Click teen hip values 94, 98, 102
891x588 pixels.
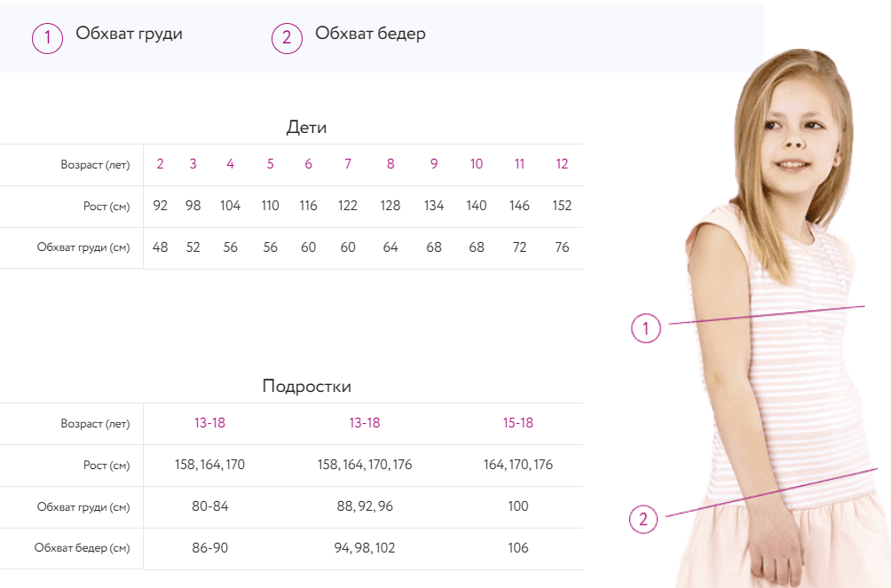tap(365, 548)
